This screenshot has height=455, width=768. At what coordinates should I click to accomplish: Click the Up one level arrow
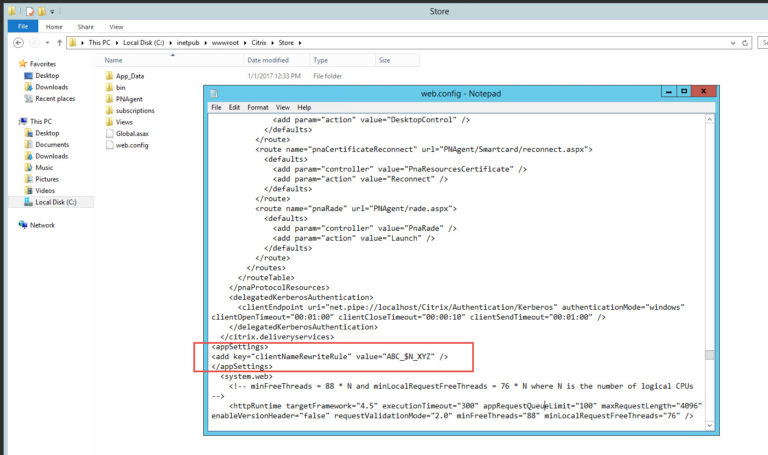58,43
